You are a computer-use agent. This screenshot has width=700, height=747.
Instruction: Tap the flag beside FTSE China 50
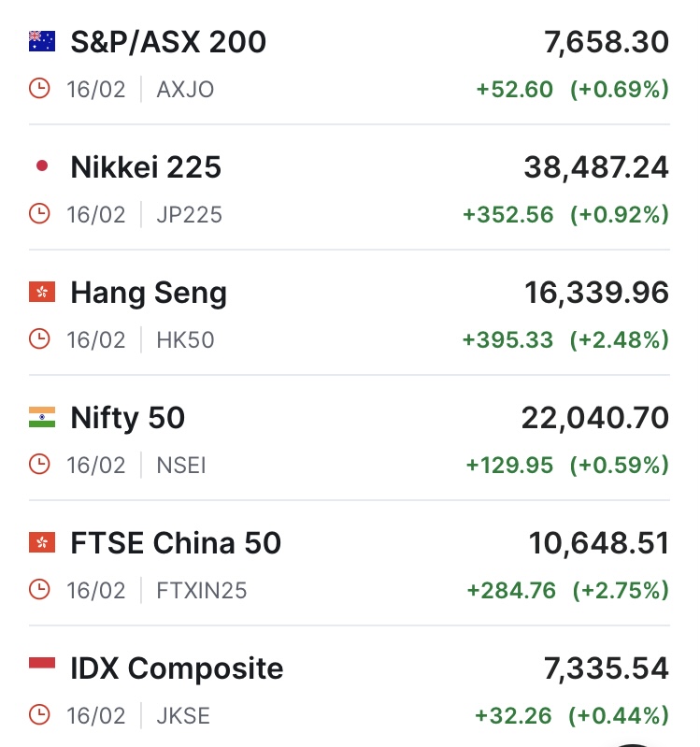42,543
